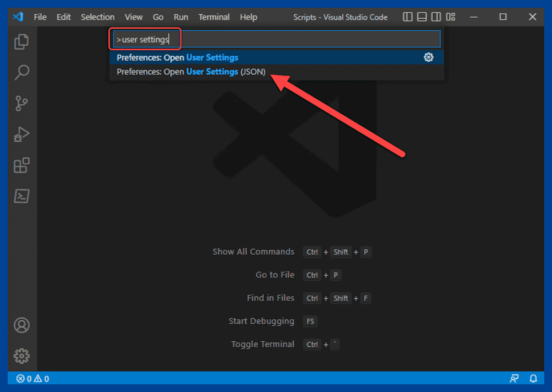Viewport: 552px width, 392px height.
Task: Open the Terminal menu
Action: click(214, 17)
